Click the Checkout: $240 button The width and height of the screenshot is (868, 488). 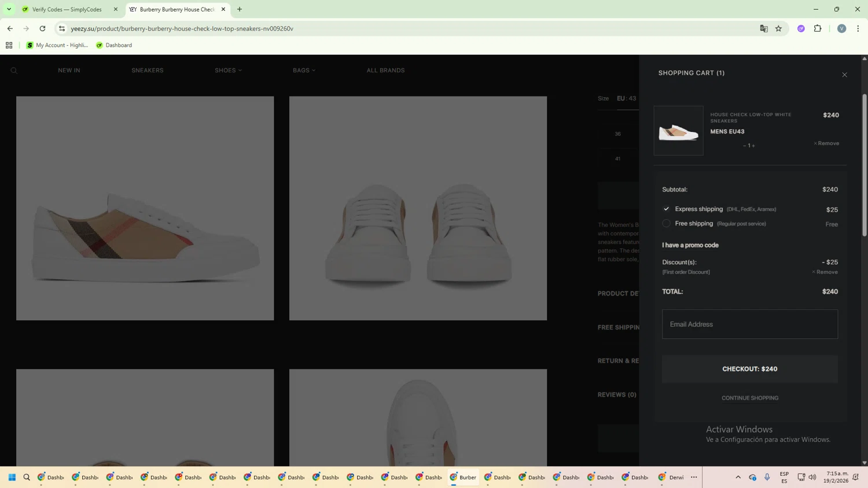tap(750, 369)
